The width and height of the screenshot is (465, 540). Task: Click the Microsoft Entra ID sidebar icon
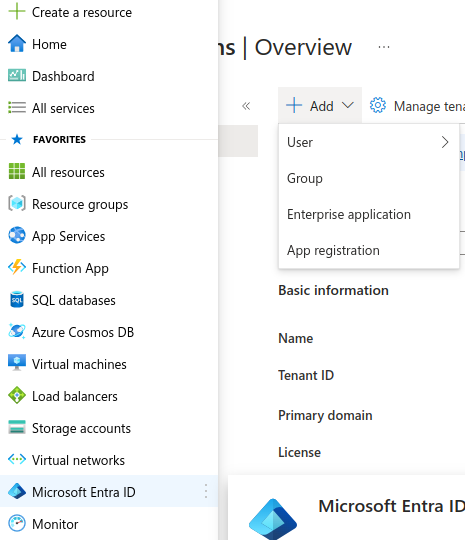pos(17,491)
